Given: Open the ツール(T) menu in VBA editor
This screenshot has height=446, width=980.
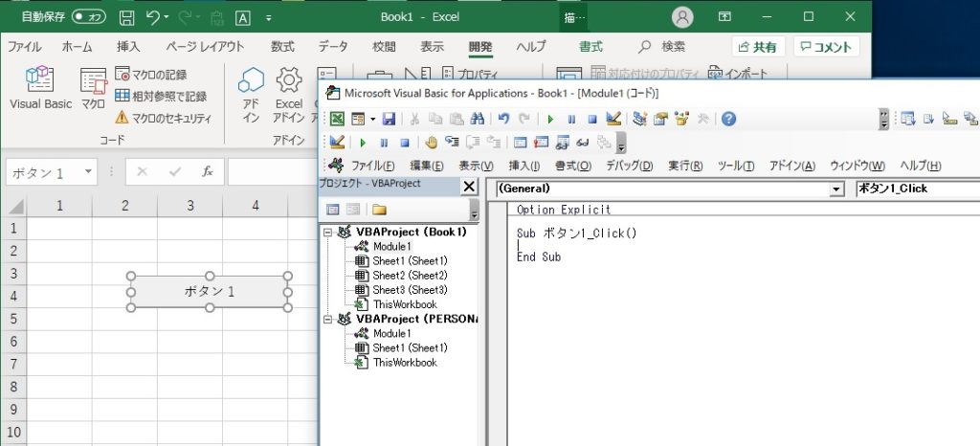Looking at the screenshot, I should tap(736, 166).
